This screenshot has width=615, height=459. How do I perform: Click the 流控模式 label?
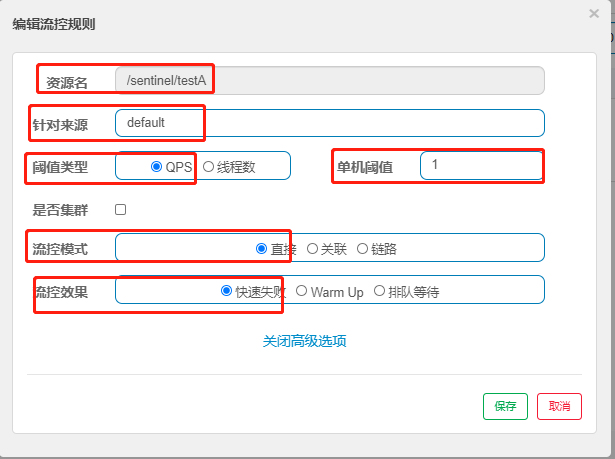click(60, 249)
